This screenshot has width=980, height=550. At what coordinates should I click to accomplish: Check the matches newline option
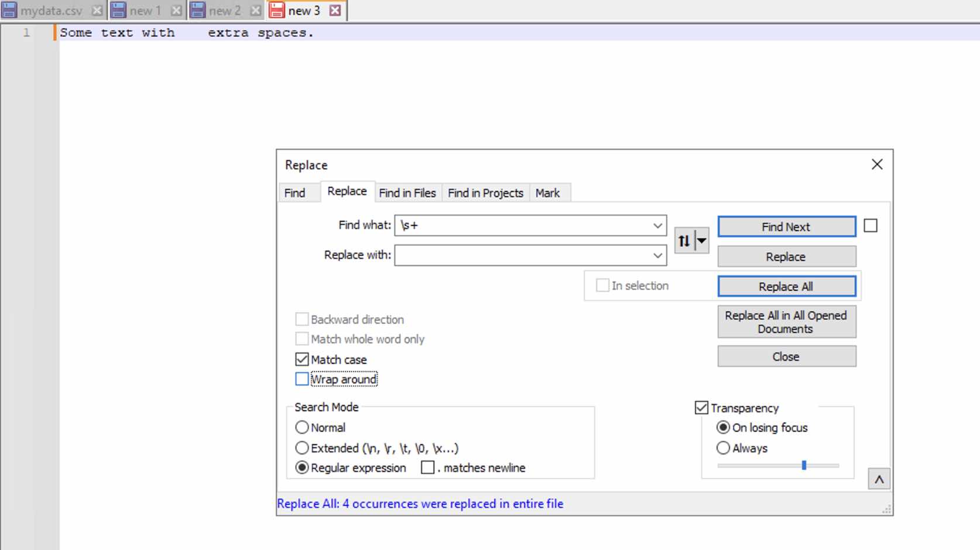(x=427, y=467)
